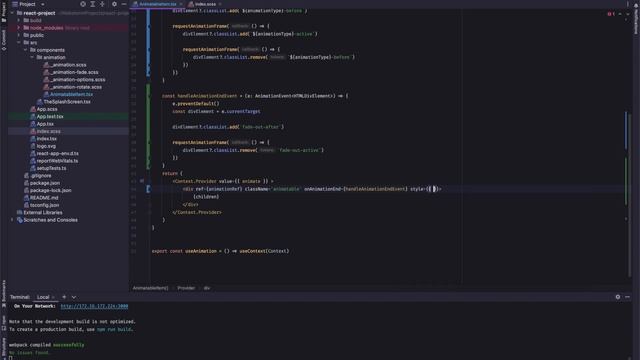Select App.test.tsx file
Image resolution: width=640 pixels, height=360 pixels.
click(x=50, y=116)
